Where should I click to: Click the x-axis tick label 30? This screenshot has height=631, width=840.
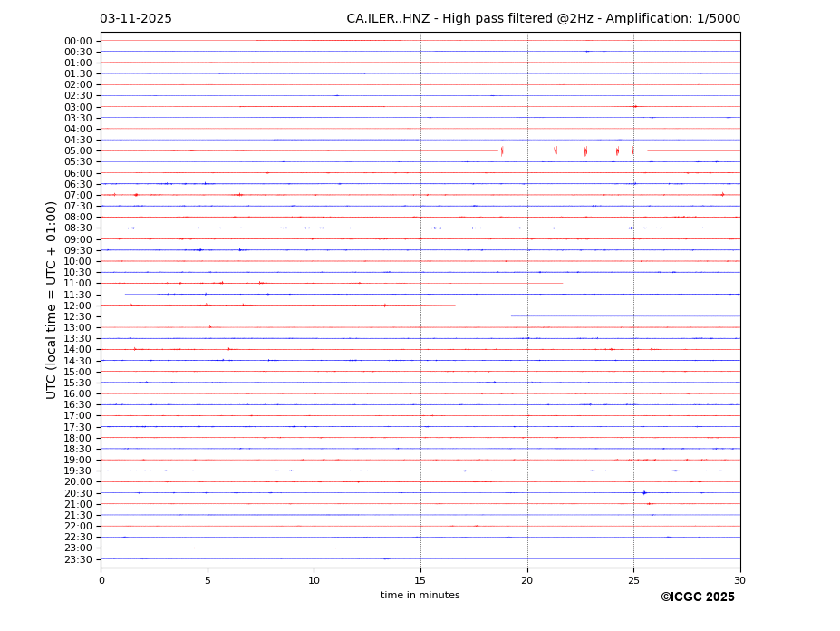pos(739,580)
